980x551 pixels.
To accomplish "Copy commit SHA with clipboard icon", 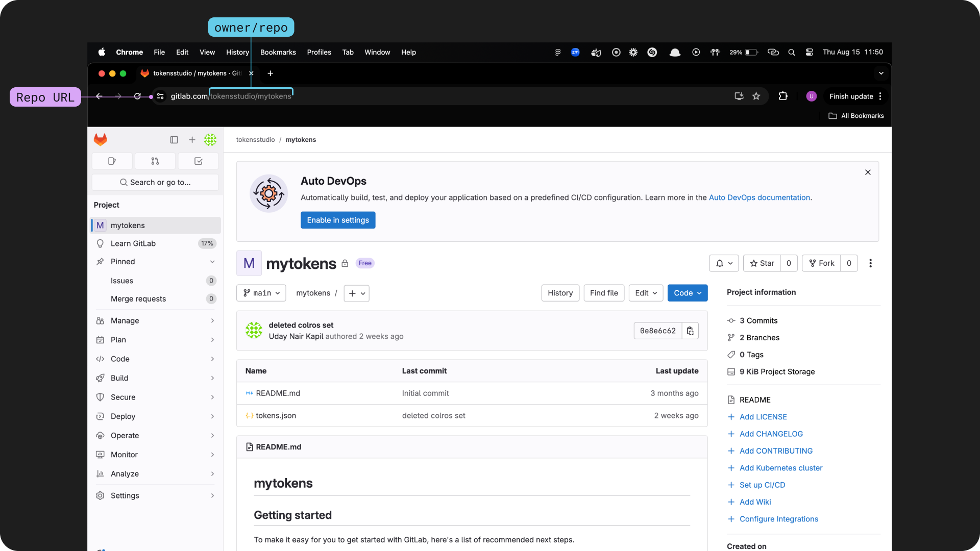I will (x=690, y=331).
